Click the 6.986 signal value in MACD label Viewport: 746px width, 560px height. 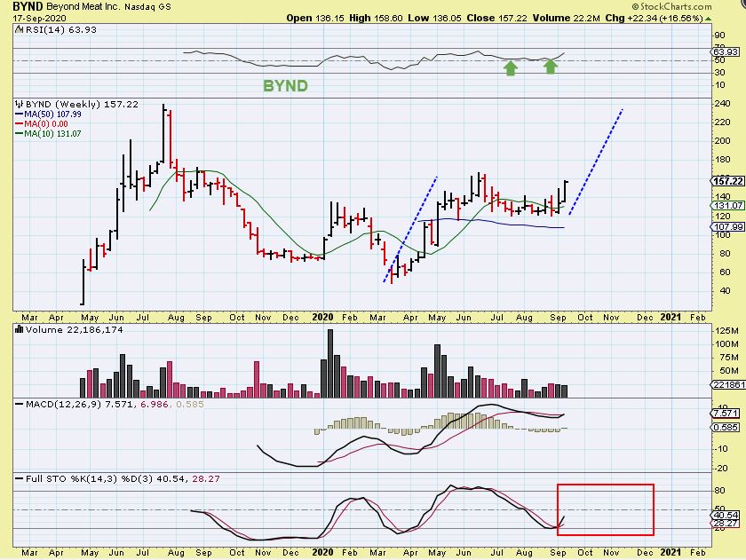[155, 404]
